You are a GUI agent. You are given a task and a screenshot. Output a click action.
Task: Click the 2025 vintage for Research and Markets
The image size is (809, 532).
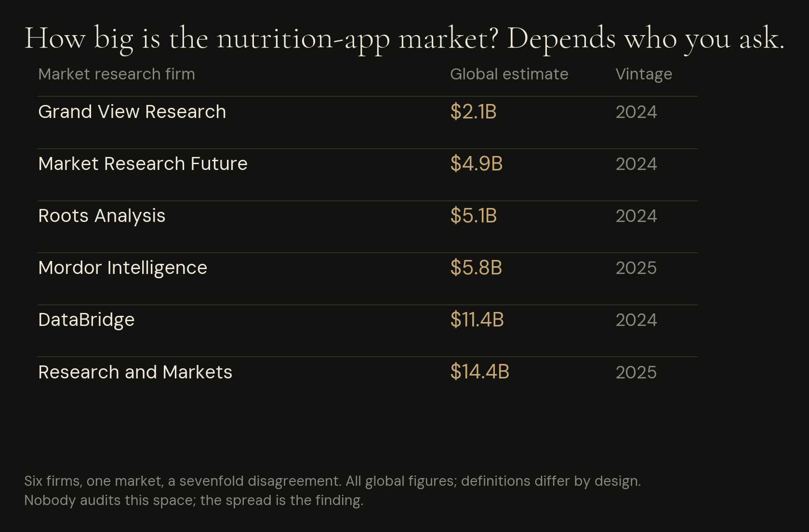[636, 372]
